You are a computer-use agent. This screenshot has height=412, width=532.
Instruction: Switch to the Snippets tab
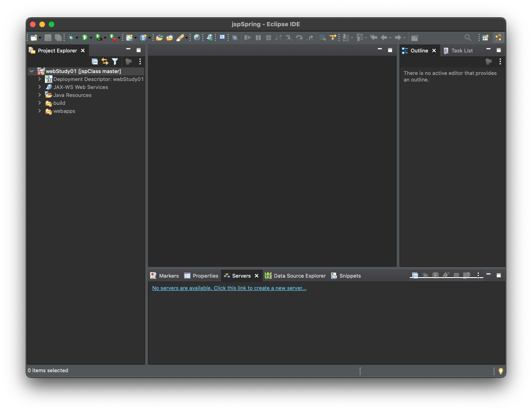[346, 276]
